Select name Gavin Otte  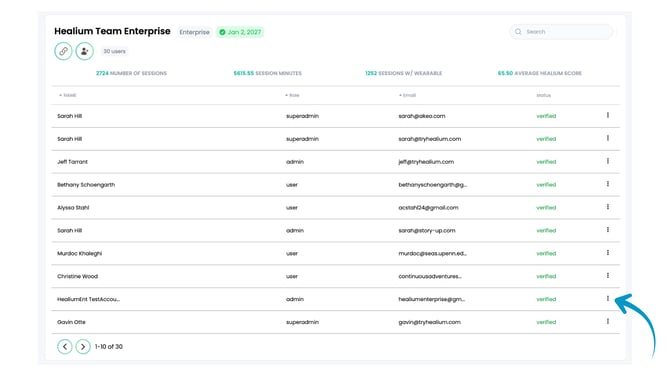pos(71,322)
